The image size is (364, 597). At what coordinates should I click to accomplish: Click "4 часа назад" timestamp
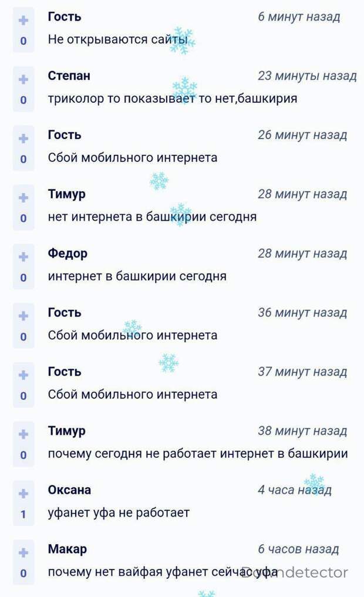(294, 490)
